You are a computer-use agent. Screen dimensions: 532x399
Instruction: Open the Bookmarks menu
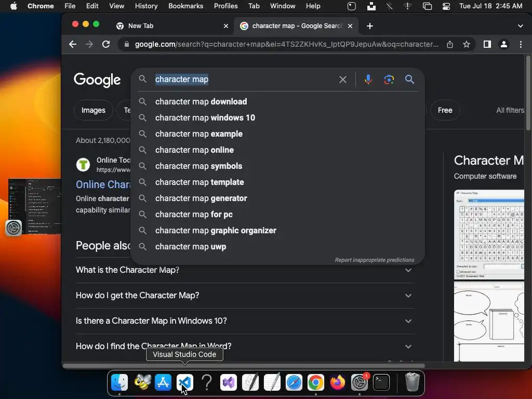(185, 6)
